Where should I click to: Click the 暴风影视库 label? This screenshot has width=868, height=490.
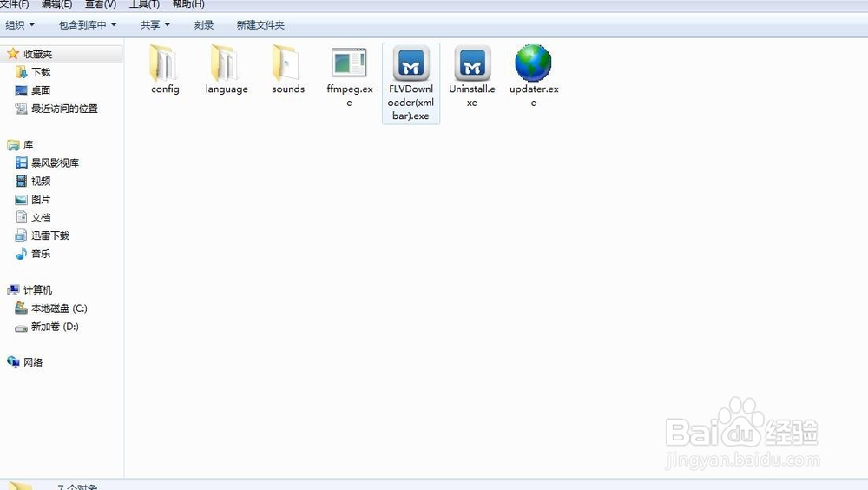pyautogui.click(x=55, y=163)
